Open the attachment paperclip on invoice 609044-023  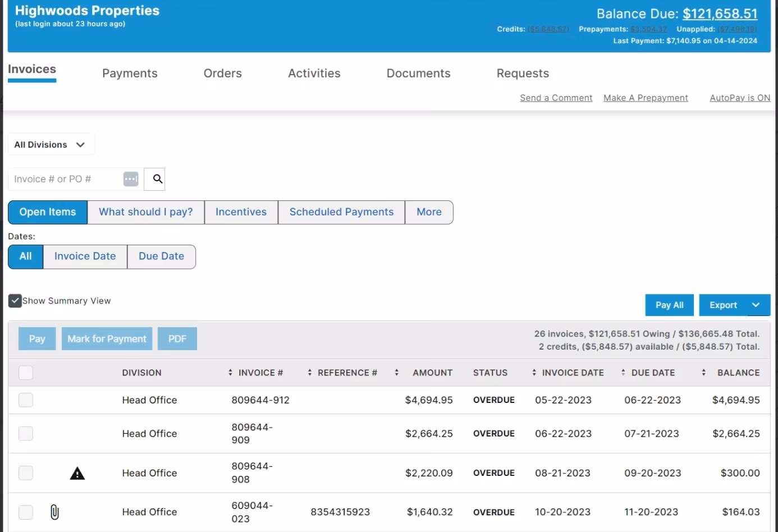point(54,512)
